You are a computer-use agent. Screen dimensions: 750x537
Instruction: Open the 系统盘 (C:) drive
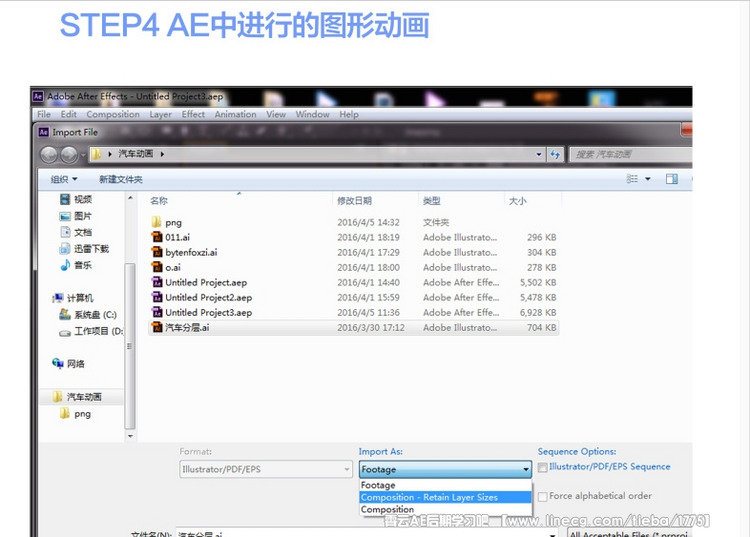88,315
